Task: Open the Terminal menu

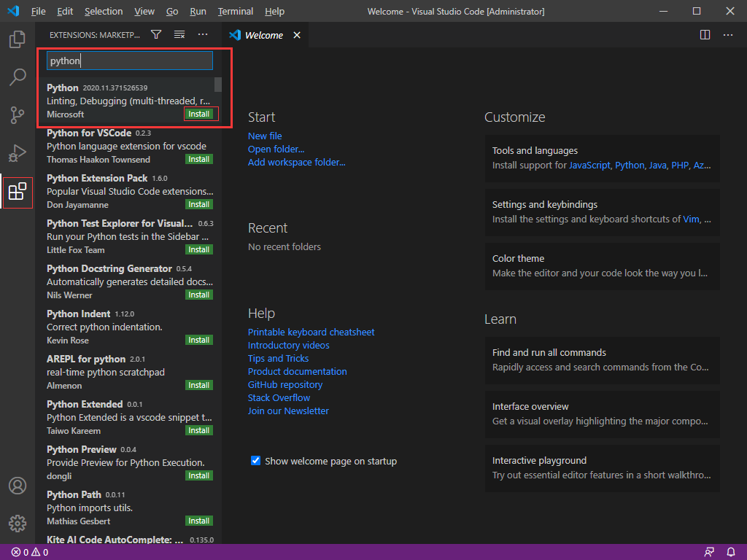Action: 236,12
